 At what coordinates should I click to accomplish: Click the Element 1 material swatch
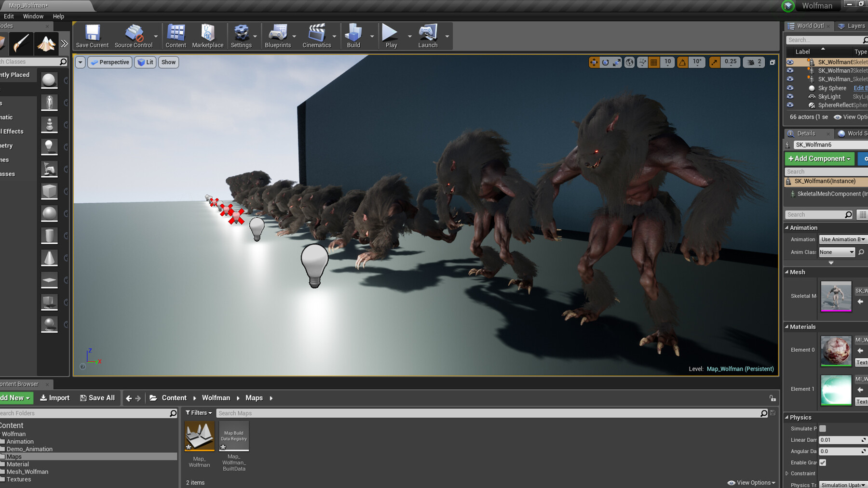(x=836, y=390)
